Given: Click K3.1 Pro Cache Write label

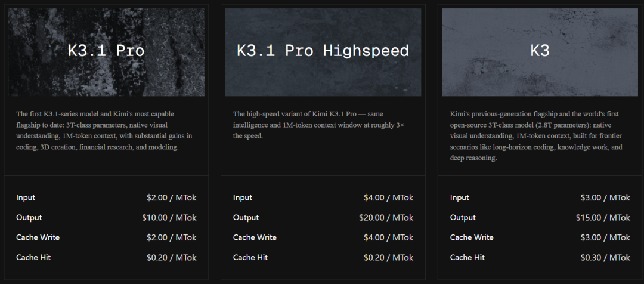Looking at the screenshot, I should tap(38, 237).
